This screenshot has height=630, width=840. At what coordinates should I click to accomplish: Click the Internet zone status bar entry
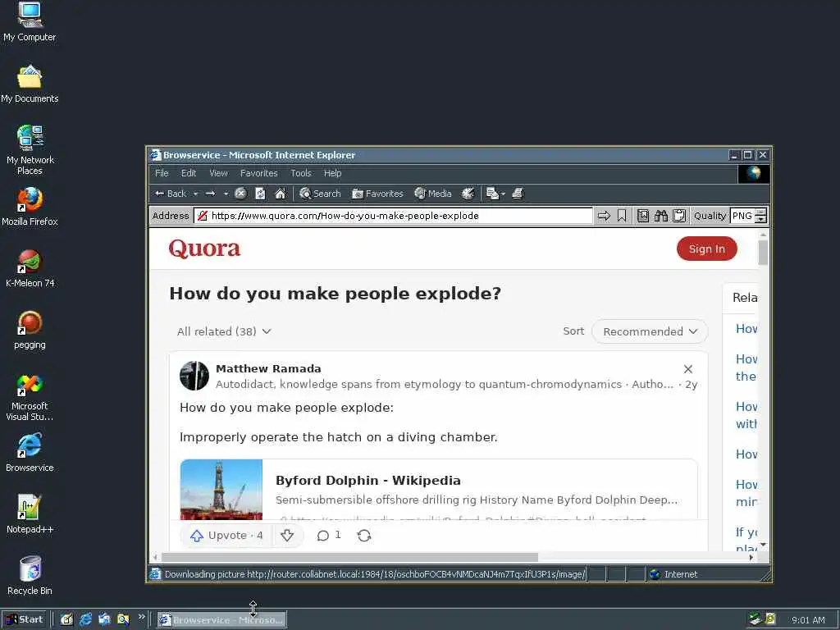point(674,574)
